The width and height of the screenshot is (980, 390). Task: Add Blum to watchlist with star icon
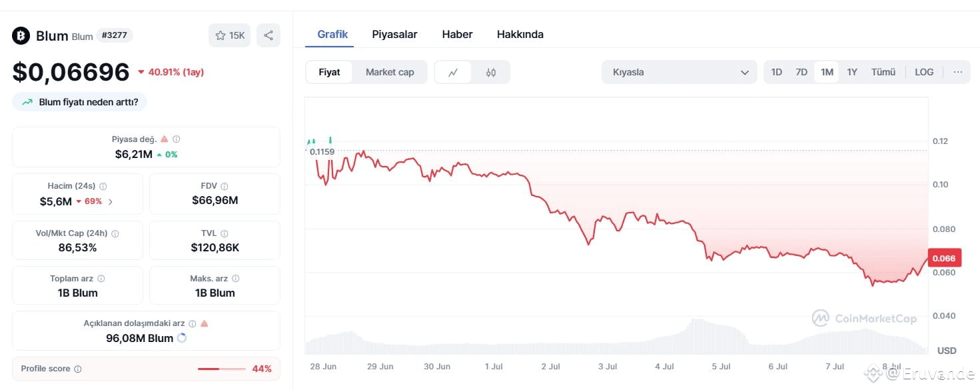coord(221,35)
